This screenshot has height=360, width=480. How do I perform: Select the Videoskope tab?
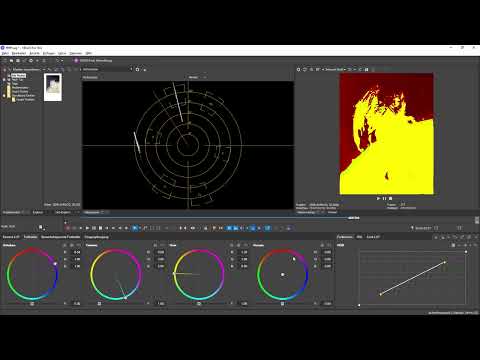(92, 212)
